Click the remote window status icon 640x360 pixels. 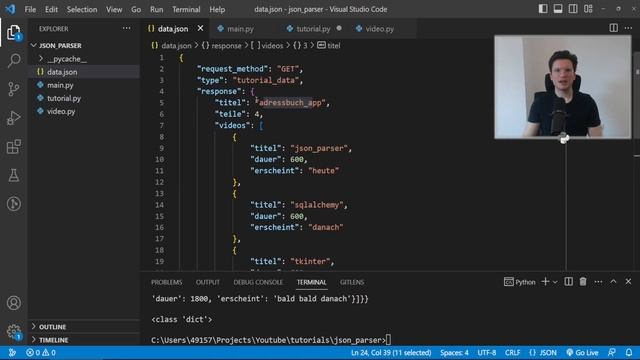pyautogui.click(x=12, y=353)
